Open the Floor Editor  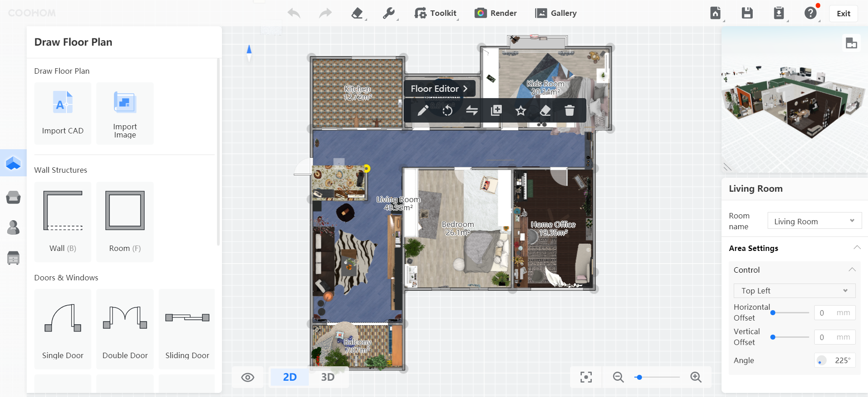pos(439,89)
